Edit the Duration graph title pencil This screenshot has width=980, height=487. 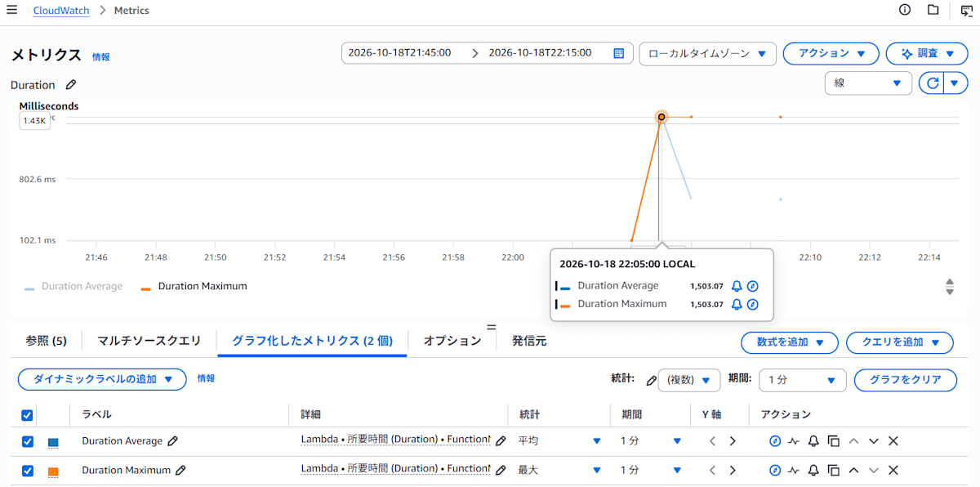71,84
